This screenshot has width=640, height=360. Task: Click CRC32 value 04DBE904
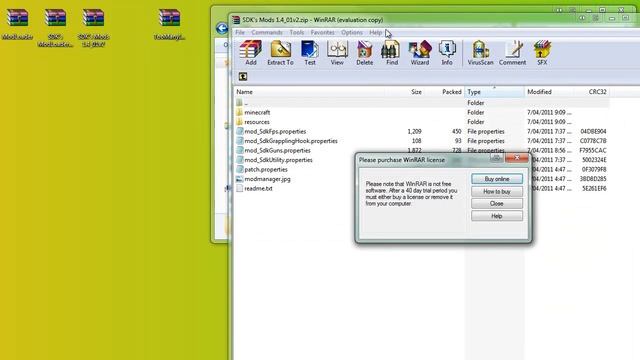tap(593, 131)
